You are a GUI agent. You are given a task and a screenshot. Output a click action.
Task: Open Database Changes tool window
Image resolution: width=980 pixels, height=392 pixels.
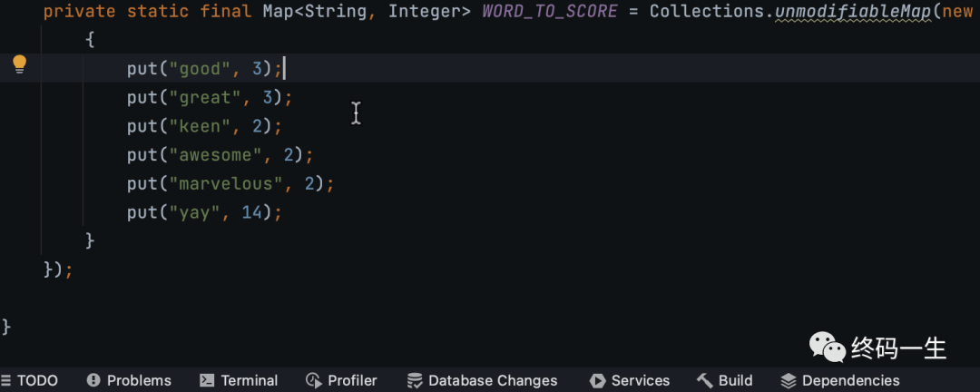(482, 380)
